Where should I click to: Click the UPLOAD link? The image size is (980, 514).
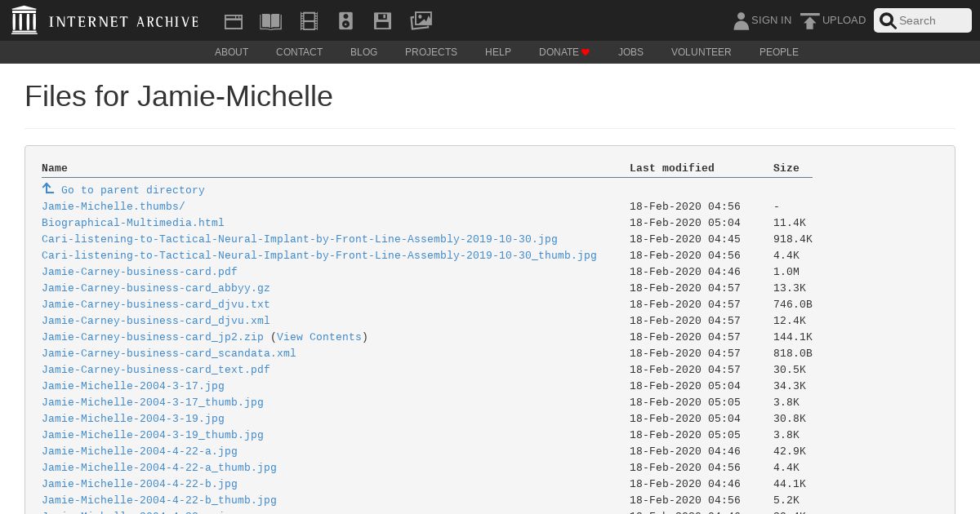click(x=844, y=20)
